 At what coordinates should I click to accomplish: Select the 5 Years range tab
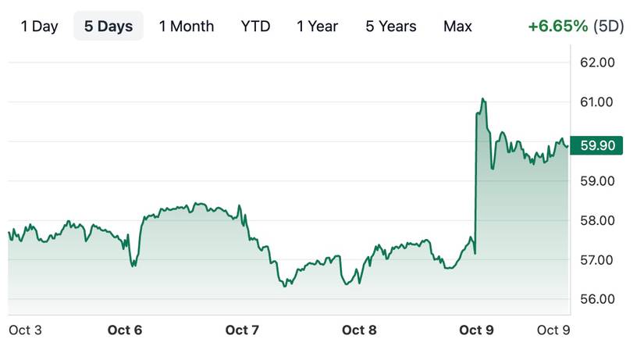pyautogui.click(x=391, y=26)
